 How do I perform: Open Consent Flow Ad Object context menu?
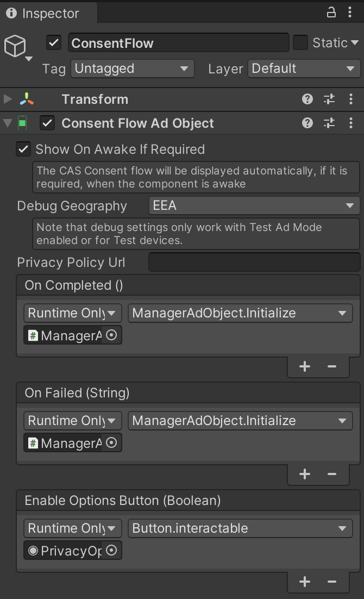350,123
